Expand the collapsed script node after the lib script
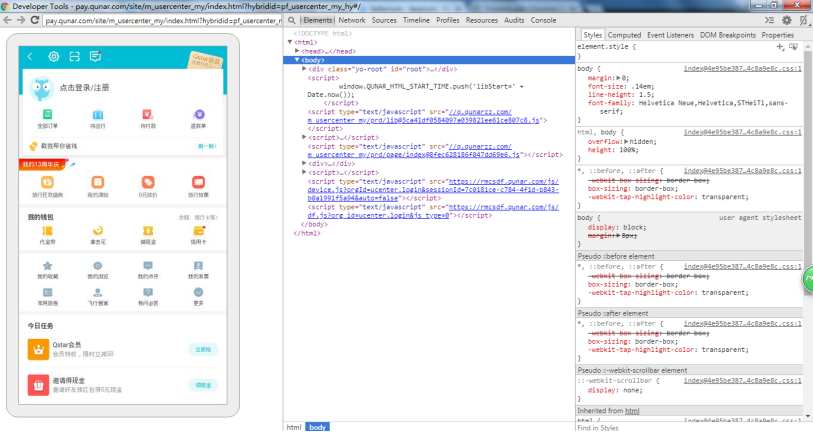Image resolution: width=813 pixels, height=432 pixels. (304, 137)
